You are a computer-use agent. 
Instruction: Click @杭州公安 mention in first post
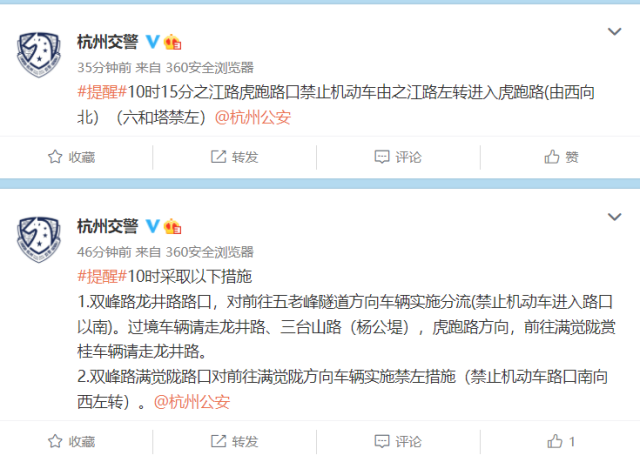click(253, 118)
